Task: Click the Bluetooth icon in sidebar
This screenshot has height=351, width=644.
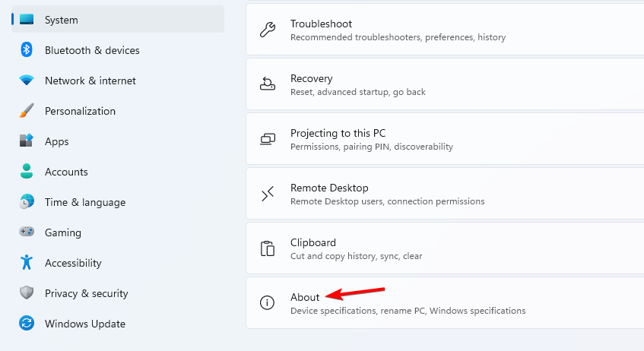Action: coord(27,50)
